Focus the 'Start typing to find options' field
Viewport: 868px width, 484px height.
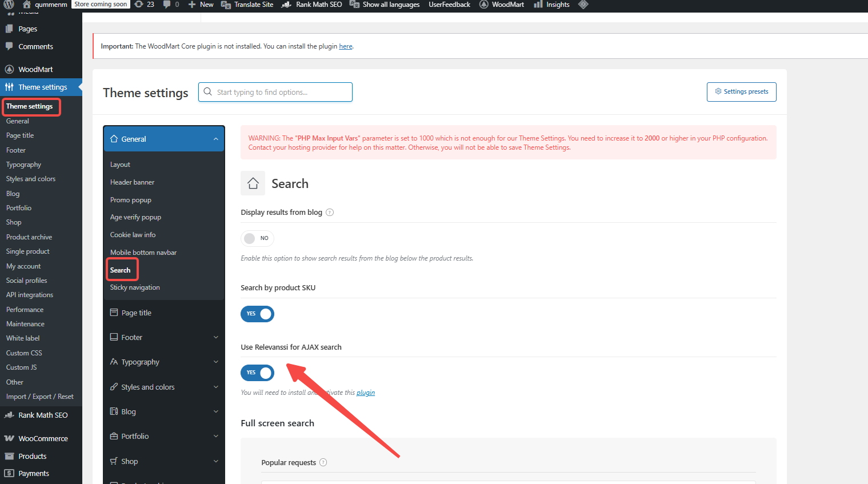275,92
